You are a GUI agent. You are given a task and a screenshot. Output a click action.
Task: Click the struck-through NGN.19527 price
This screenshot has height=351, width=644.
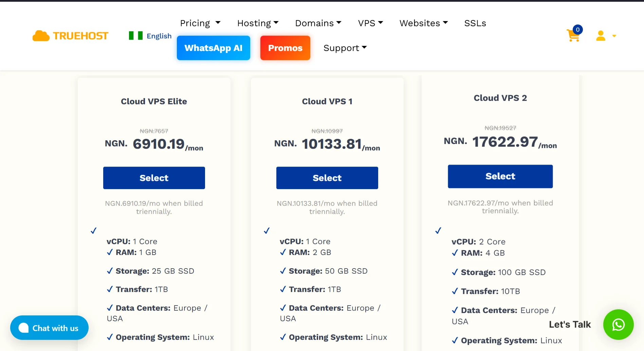tap(500, 128)
